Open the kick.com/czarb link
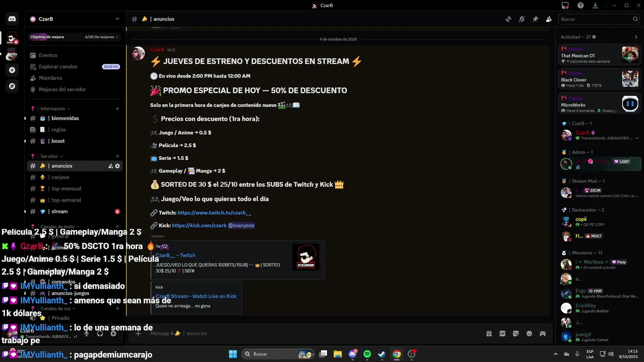The width and height of the screenshot is (644, 362). (199, 226)
